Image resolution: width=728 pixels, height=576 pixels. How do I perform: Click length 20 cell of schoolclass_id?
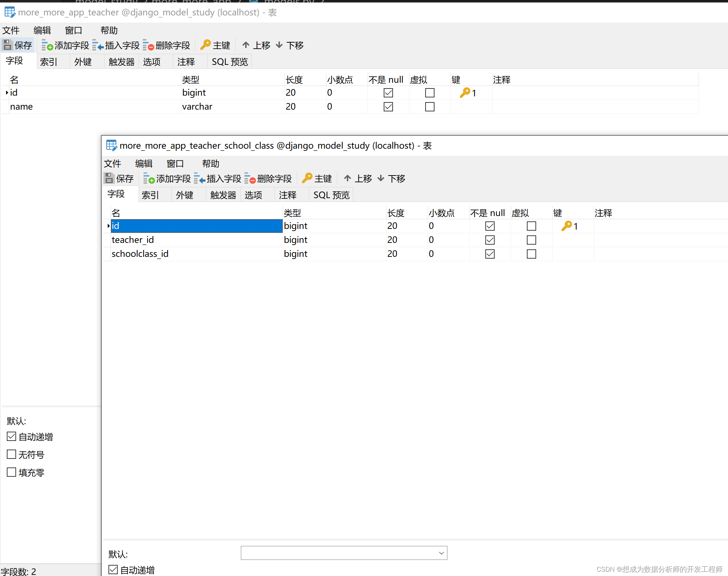tap(407, 254)
